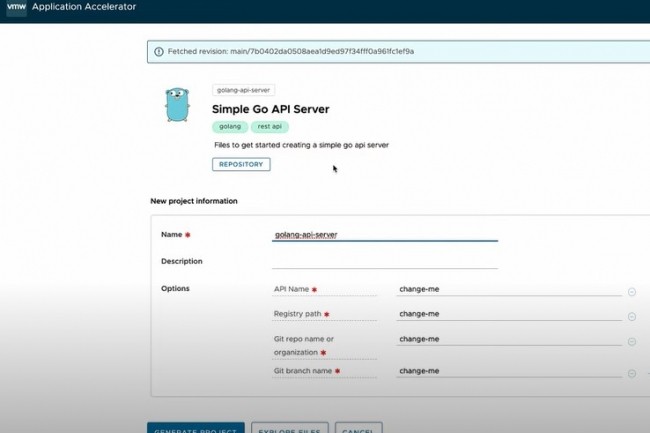Click the GENERATE PROJECT button
This screenshot has height=433, width=650.
pyautogui.click(x=196, y=428)
